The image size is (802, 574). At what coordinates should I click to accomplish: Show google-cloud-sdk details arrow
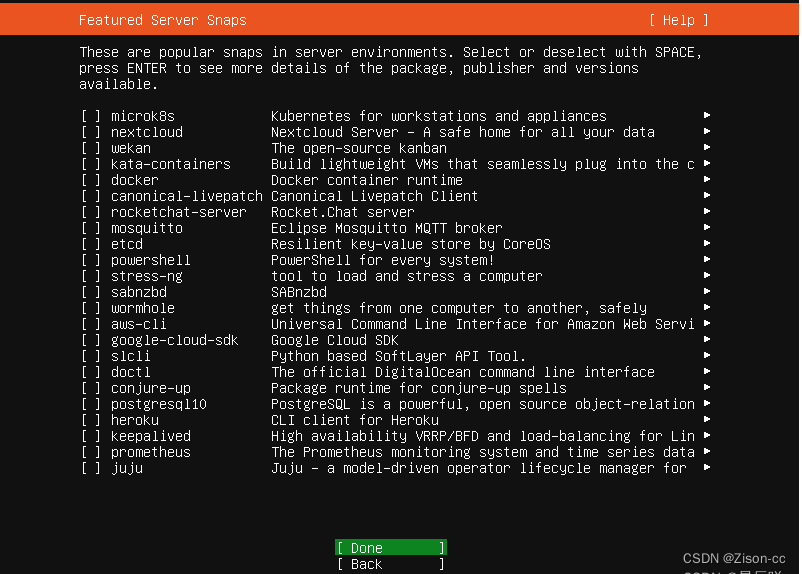tap(707, 339)
